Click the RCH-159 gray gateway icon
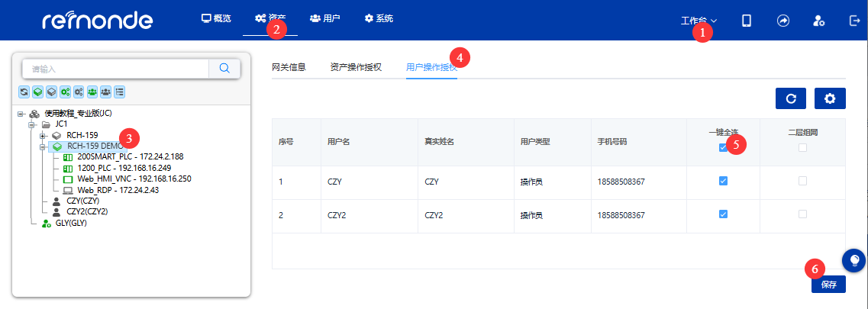 point(56,136)
